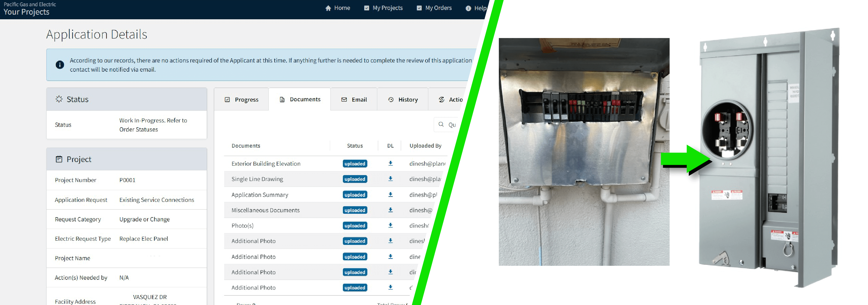868x305 pixels.
Task: Click the DL column header
Action: click(390, 146)
